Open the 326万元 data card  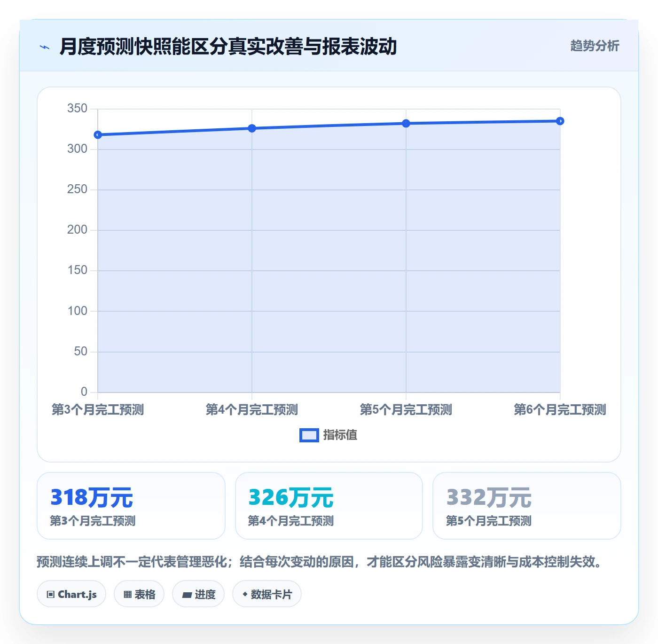329,506
